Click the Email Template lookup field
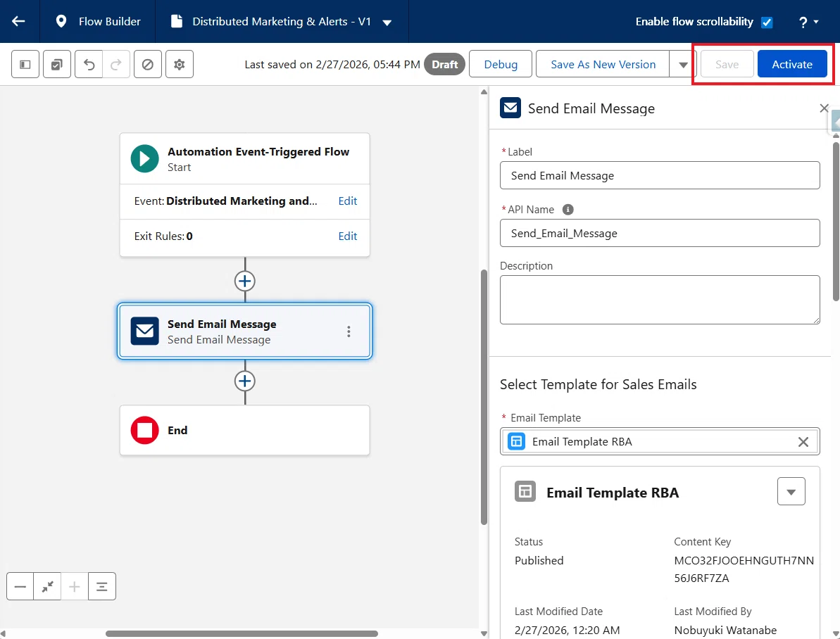This screenshot has height=639, width=840. click(x=660, y=441)
